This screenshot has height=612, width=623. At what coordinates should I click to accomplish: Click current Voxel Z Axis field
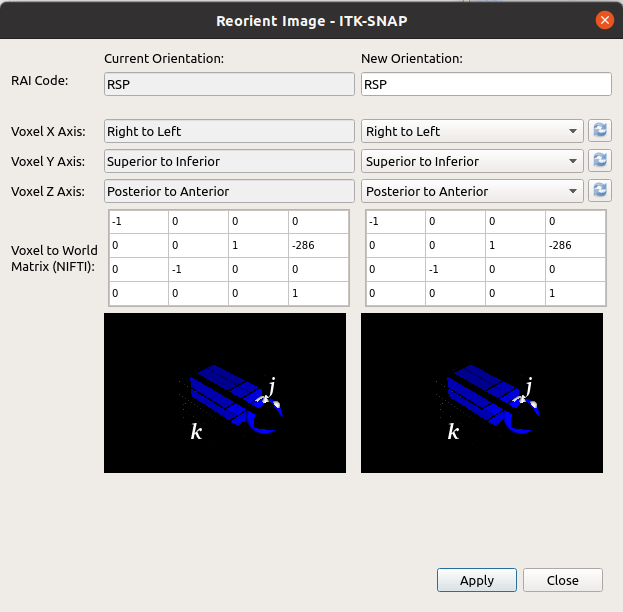229,191
